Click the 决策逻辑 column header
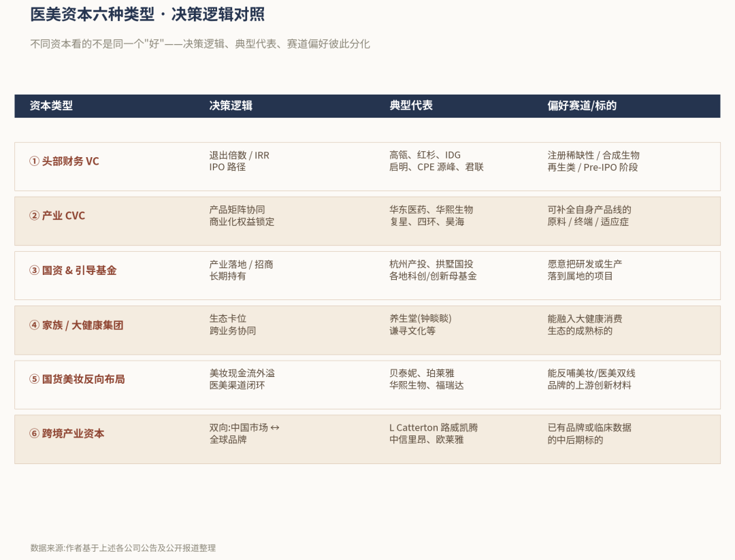Viewport: 735px width, 560px height. 231,106
